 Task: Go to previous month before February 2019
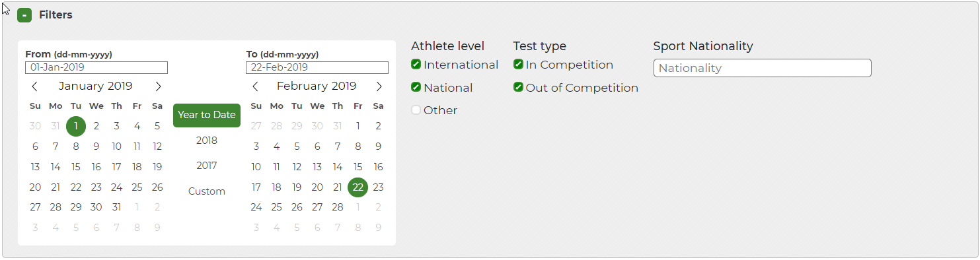256,86
